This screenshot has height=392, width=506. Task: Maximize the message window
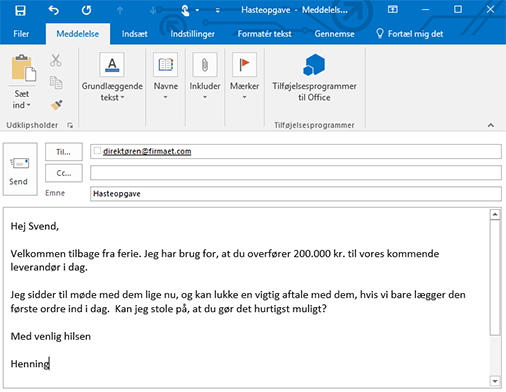point(458,9)
